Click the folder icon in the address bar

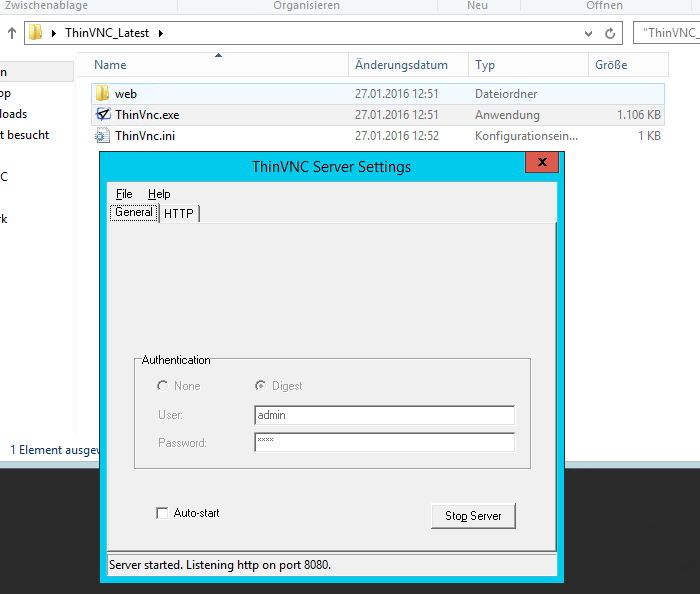click(x=35, y=32)
